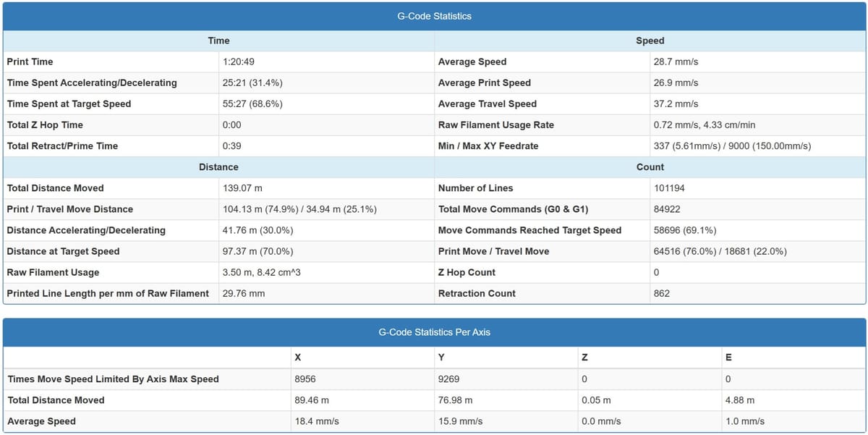The width and height of the screenshot is (868, 435).
Task: Select the value 139.07 m
Action: point(244,187)
